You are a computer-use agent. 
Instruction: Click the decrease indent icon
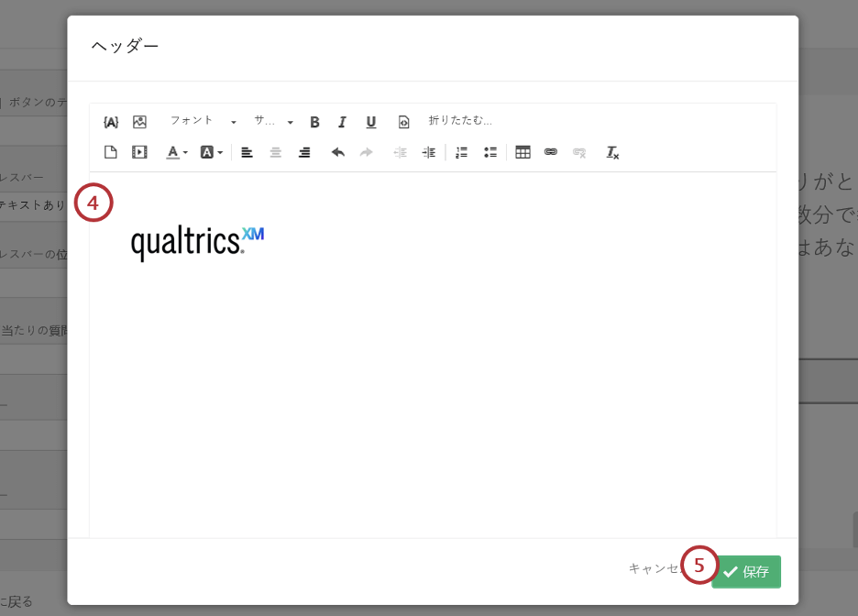(401, 153)
